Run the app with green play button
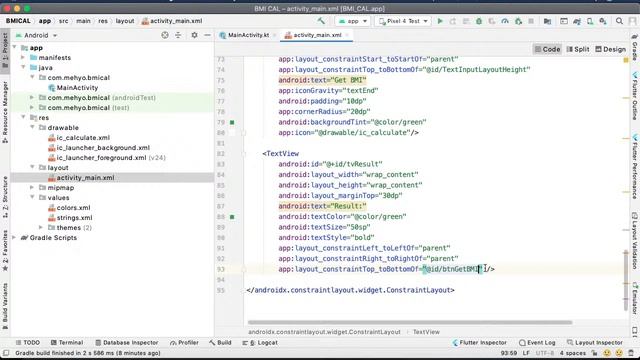Screen dimensions: 640x360 pos(440,21)
